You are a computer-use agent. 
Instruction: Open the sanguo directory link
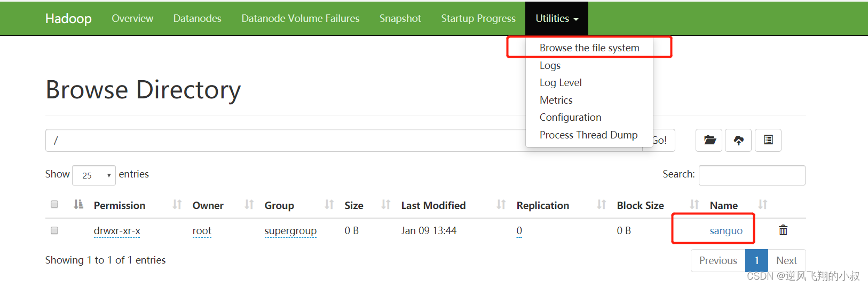pos(726,230)
